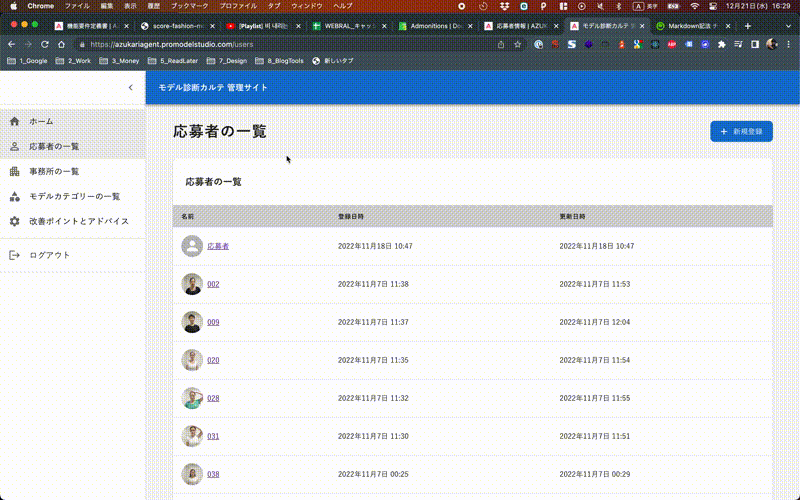Go to モデルカテゴリーの一覧 in sidebar
This screenshot has height=500, width=800.
pyautogui.click(x=72, y=196)
